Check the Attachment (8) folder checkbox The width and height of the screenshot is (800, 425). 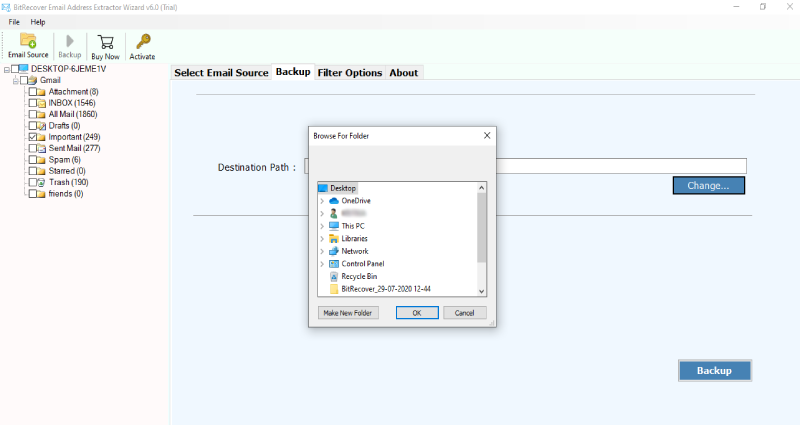(33, 92)
